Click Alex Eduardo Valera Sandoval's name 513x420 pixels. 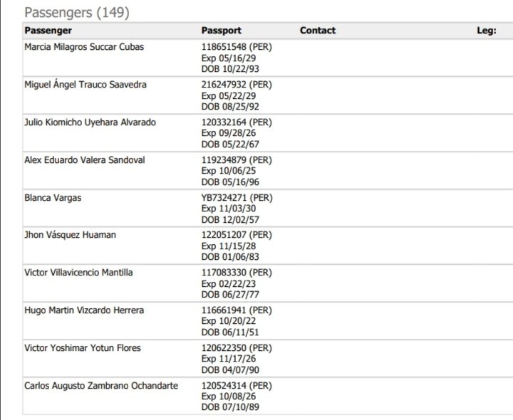point(84,160)
